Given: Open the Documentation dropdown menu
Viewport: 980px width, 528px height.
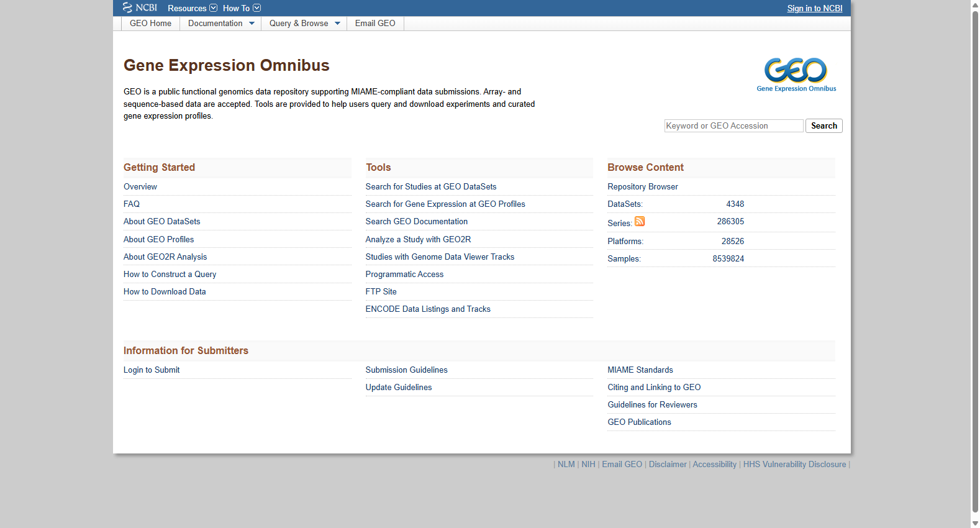Looking at the screenshot, I should coord(220,24).
